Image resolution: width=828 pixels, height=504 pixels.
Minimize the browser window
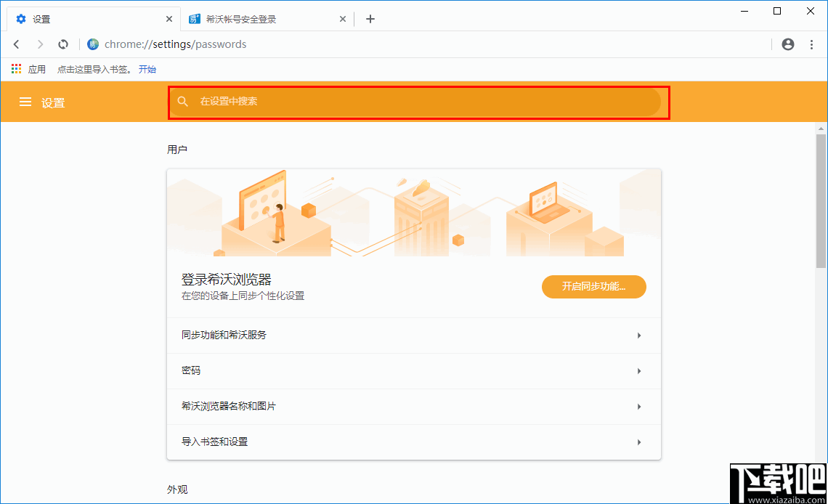tap(744, 11)
